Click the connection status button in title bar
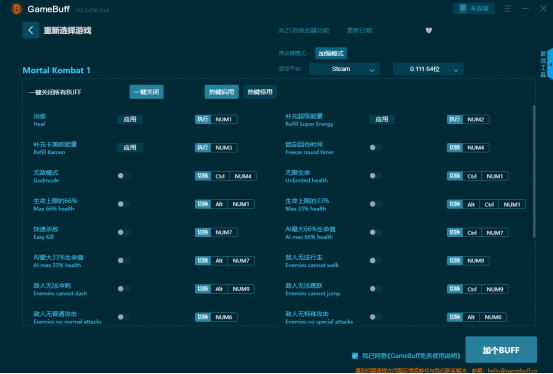Viewport: 553px width, 374px height. click(474, 8)
